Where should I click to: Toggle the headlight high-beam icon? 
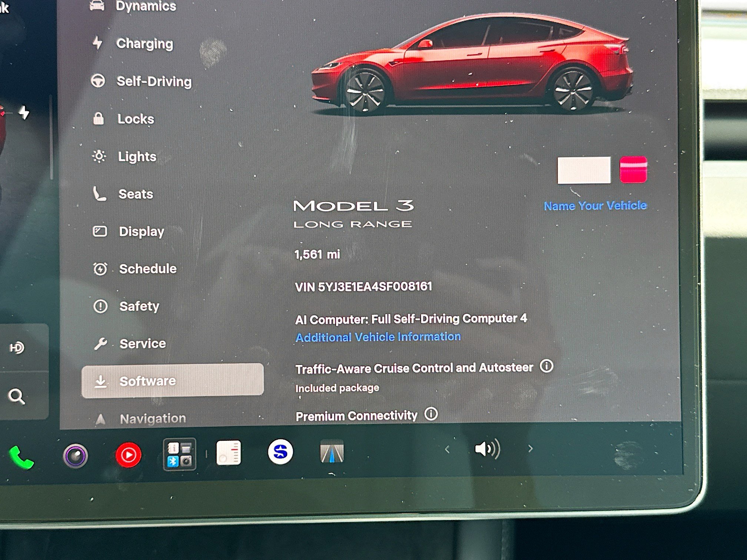coord(17,347)
